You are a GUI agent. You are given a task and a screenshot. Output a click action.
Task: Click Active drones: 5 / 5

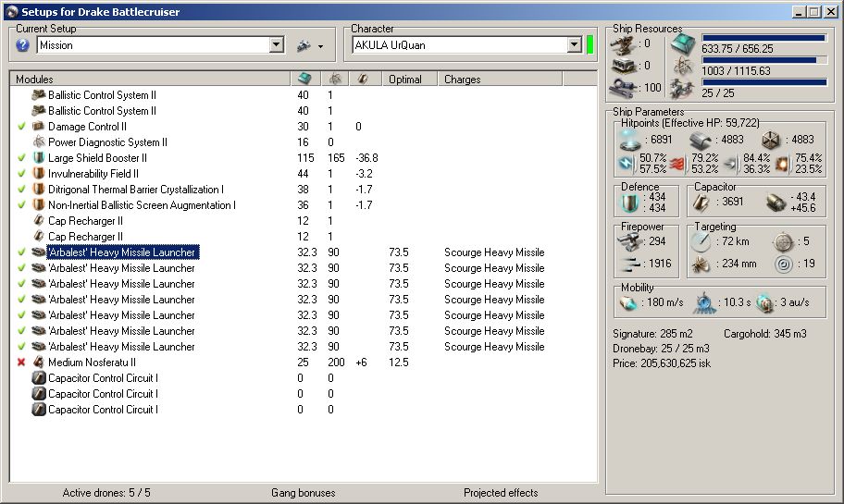pos(106,493)
